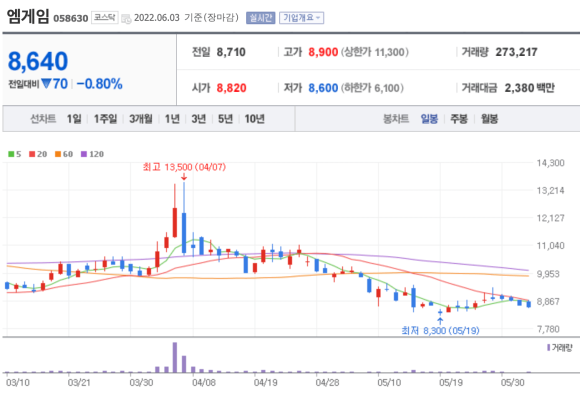
Task: Select the 1일 line chart tab
Action: [74, 119]
